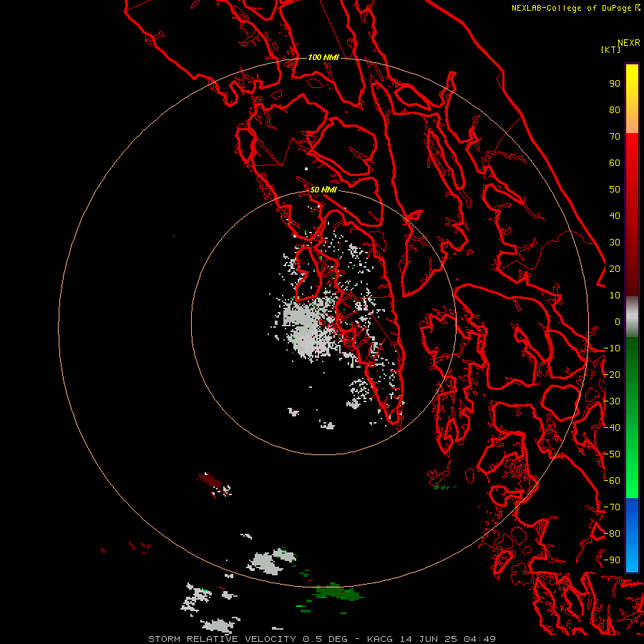Click the "-50" tick label on color scale
644x644 pixels.
(612, 454)
